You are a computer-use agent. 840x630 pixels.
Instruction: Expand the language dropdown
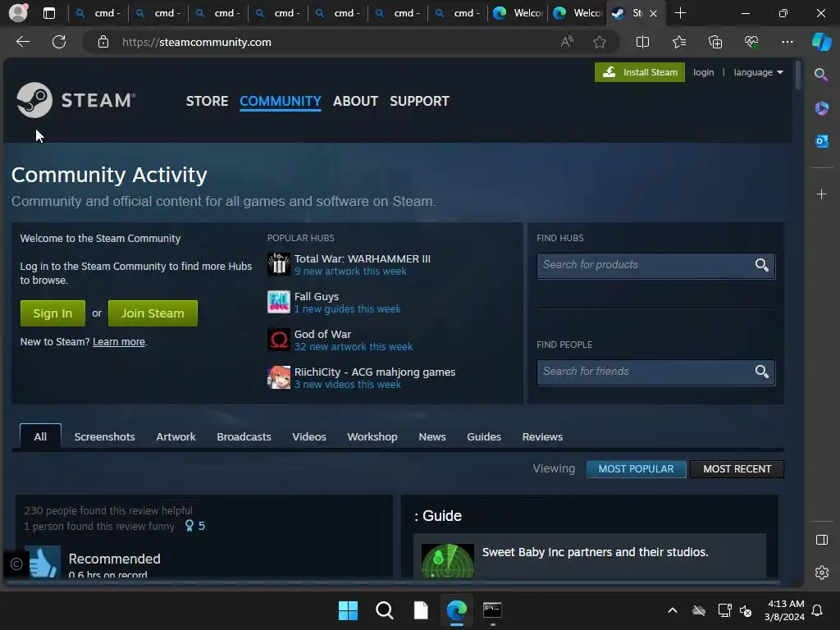(x=758, y=72)
